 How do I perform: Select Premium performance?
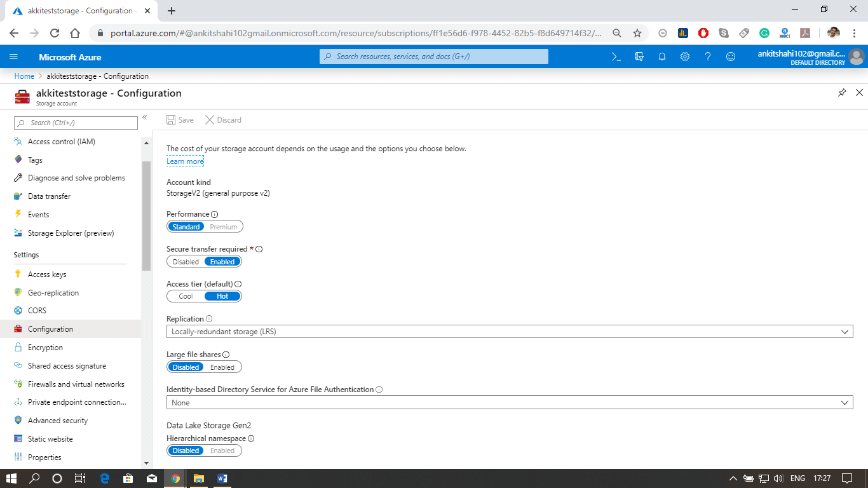[224, 227]
